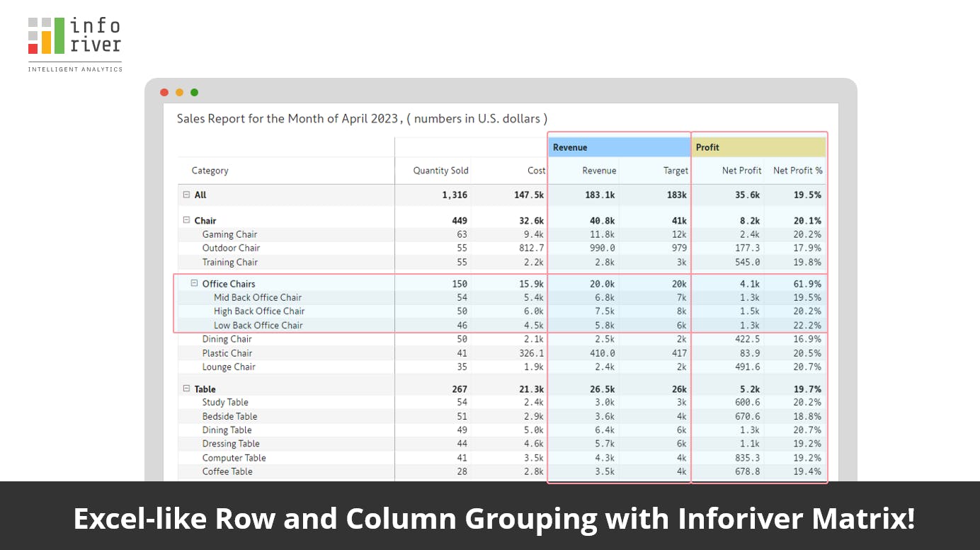Click Coffee Table net profit 678.8
The image size is (980, 550).
[747, 471]
